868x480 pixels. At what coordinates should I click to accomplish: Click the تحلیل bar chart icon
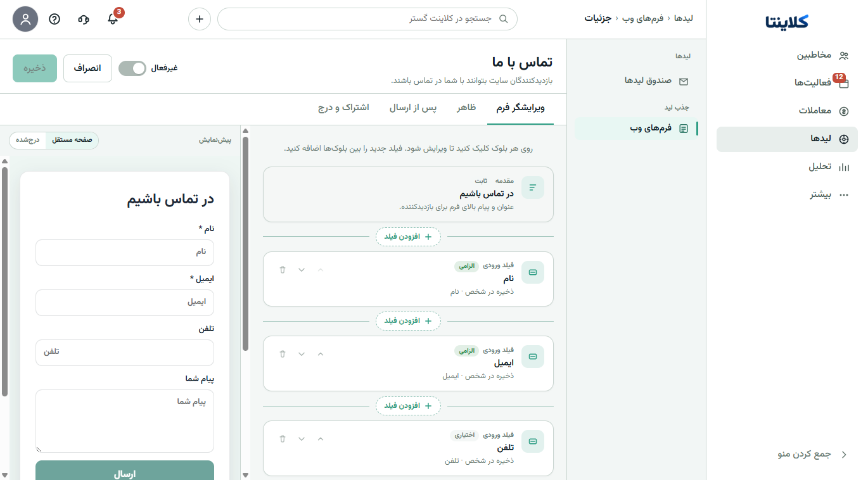843,167
